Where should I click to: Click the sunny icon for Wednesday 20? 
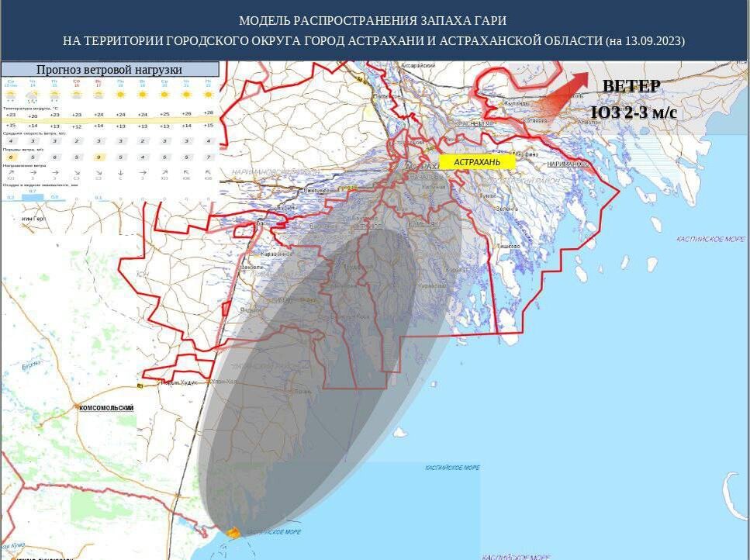pyautogui.click(x=164, y=95)
